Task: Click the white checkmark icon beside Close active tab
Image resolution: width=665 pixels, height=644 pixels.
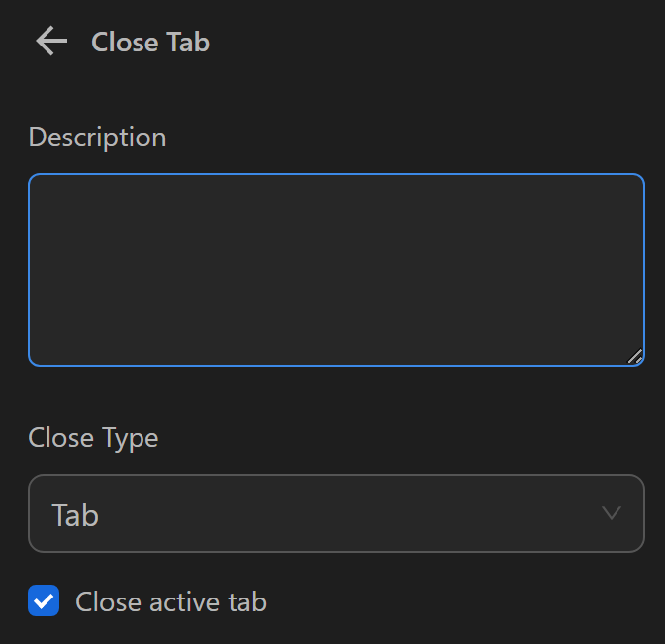Action: [x=44, y=601]
